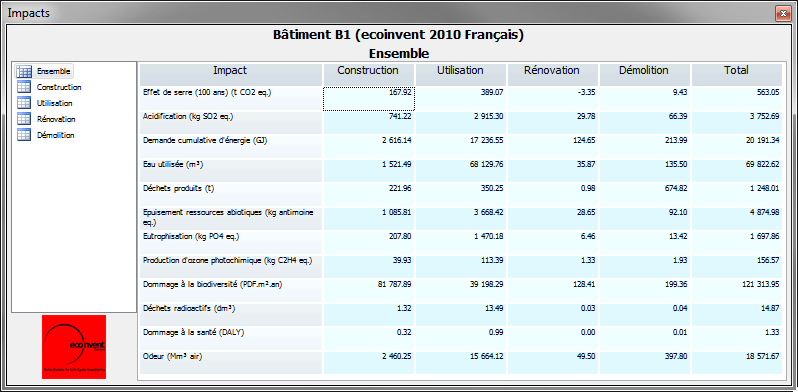Viewport: 798px width, 392px height.
Task: Select the Ensemble label in sidebar
Action: 53,71
